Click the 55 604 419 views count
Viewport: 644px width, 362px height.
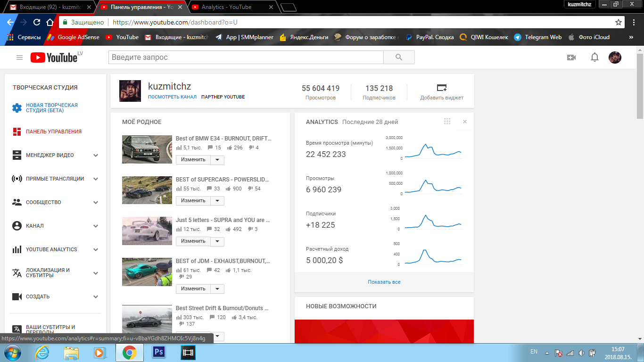pos(321,88)
